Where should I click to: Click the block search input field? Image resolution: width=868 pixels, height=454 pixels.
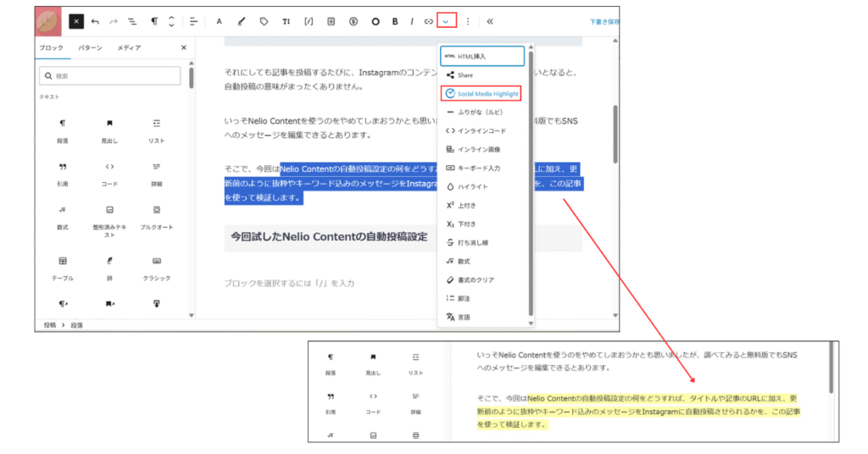pyautogui.click(x=109, y=75)
